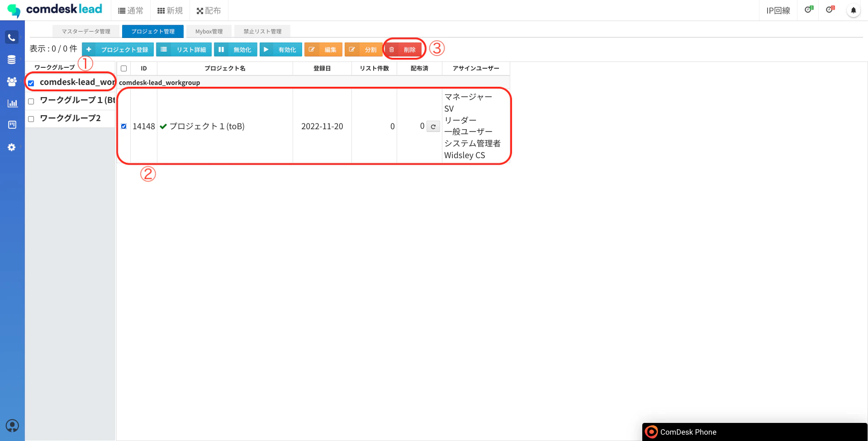
Task: Click the リーダー assigned user
Action: pos(460,120)
